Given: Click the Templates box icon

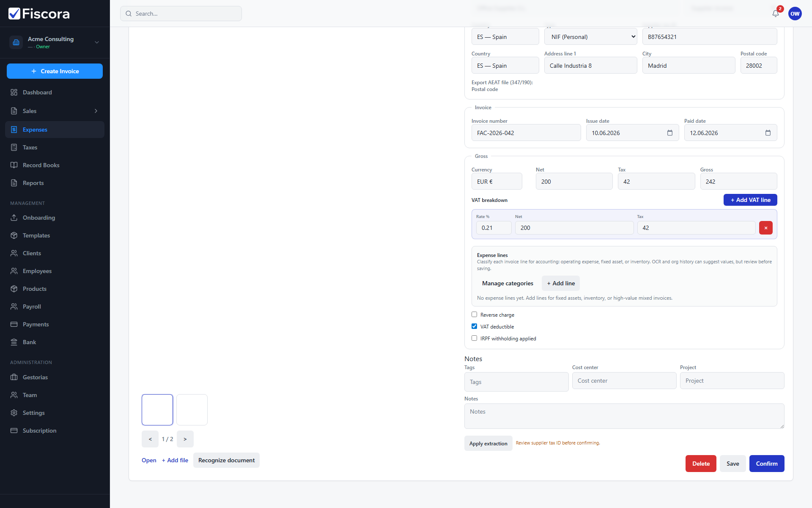Looking at the screenshot, I should click(14, 235).
